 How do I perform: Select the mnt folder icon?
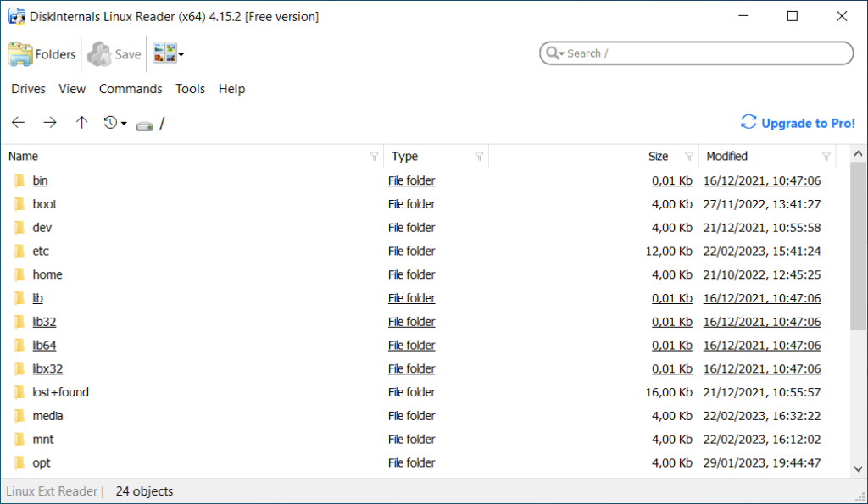(x=19, y=440)
